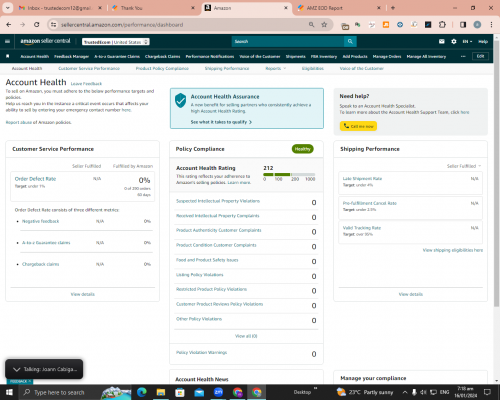Open the EN language dropdown
The height and width of the screenshot is (400, 500).
(467, 42)
